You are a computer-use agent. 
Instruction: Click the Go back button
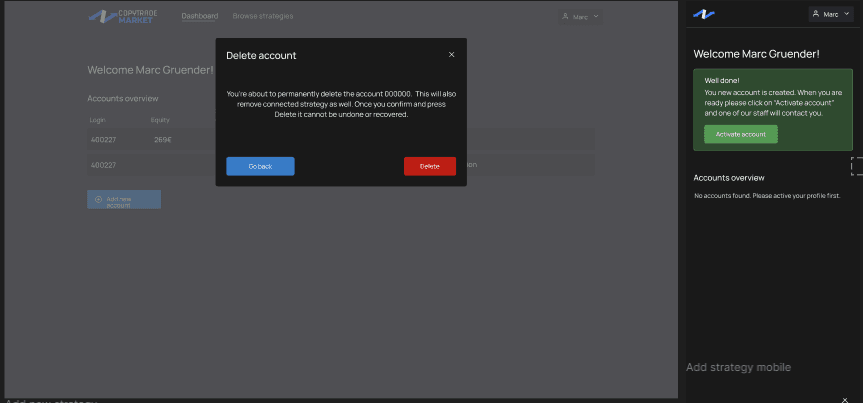pyautogui.click(x=260, y=166)
